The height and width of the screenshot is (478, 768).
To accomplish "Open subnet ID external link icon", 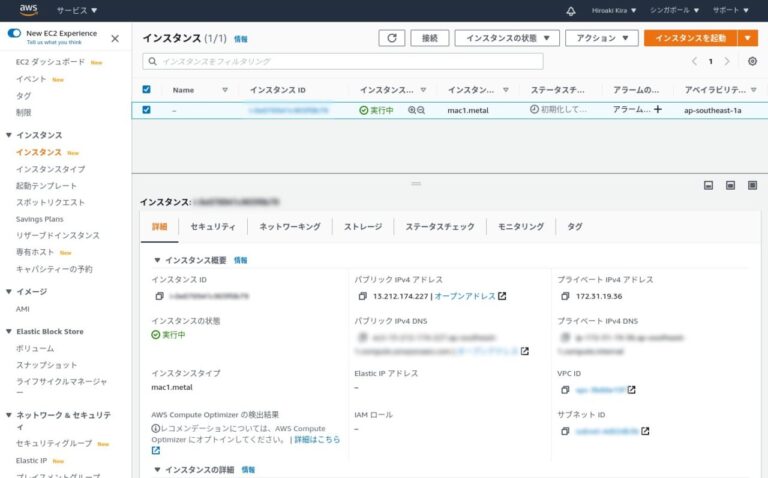I will tap(645, 431).
